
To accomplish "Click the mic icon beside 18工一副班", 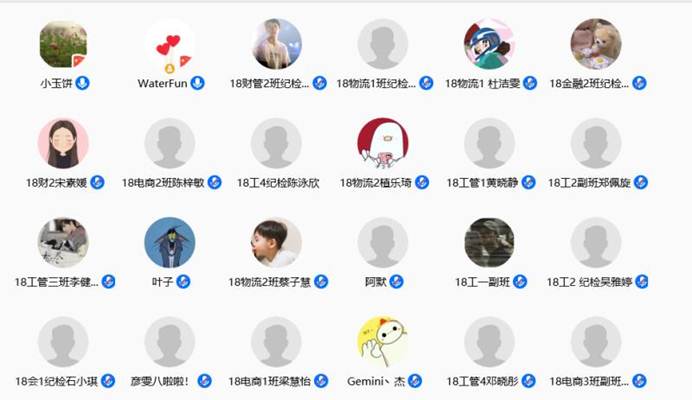I will 520,282.
